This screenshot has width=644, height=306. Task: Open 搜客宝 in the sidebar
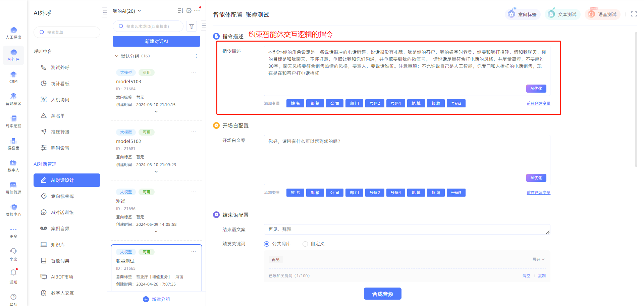[x=13, y=144]
